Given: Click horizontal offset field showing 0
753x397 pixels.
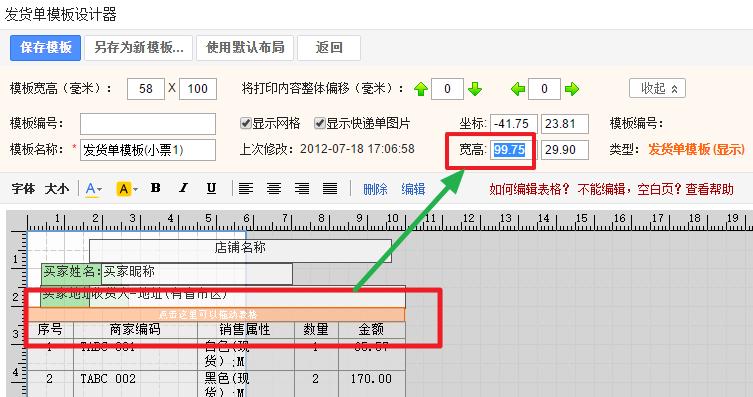Looking at the screenshot, I should point(544,89).
